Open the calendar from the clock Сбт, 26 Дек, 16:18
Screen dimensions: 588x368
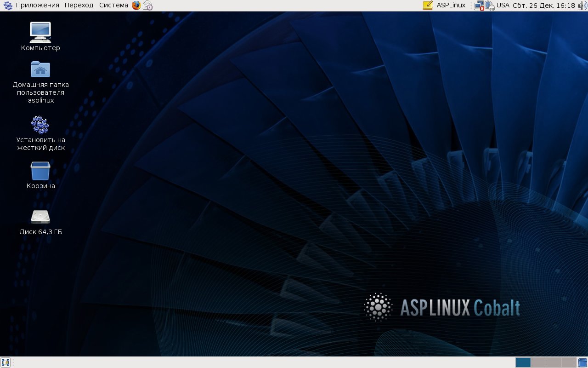point(544,6)
